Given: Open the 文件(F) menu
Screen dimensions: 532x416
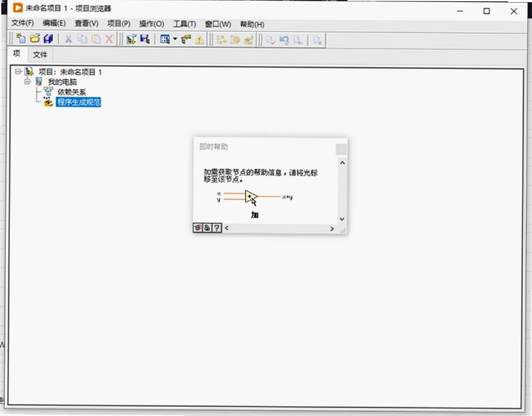Looking at the screenshot, I should (22, 23).
